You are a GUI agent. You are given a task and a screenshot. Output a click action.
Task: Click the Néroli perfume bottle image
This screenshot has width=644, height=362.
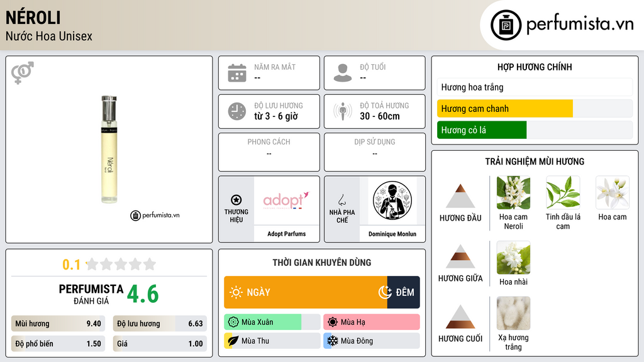click(x=109, y=150)
